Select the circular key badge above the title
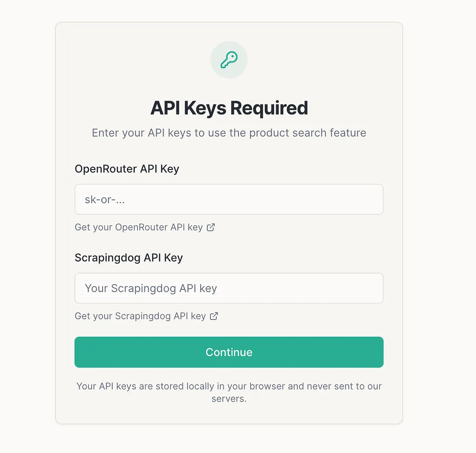The height and width of the screenshot is (453, 476). click(229, 60)
